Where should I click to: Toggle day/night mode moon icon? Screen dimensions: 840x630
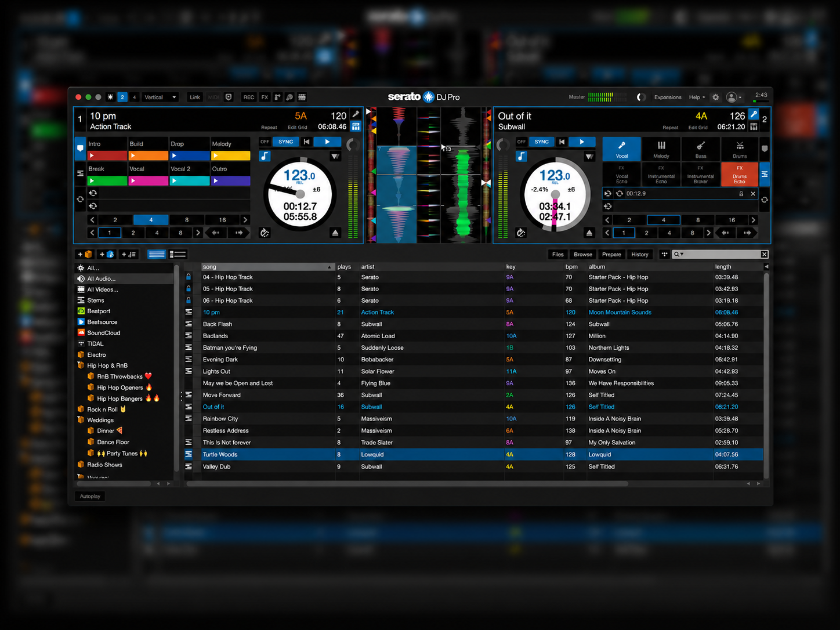[641, 97]
